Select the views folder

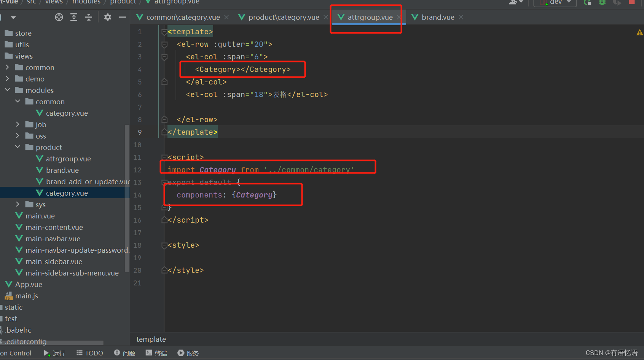[x=19, y=56]
